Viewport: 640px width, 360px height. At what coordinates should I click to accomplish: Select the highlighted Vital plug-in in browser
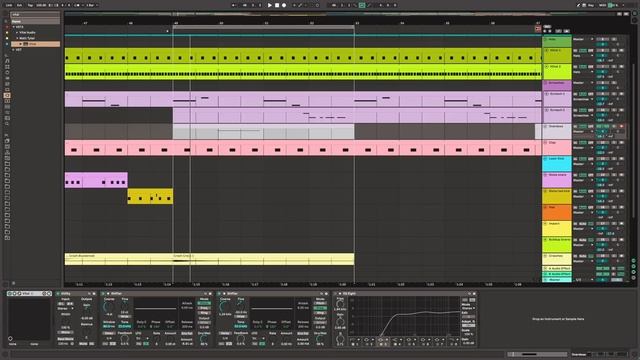point(36,44)
